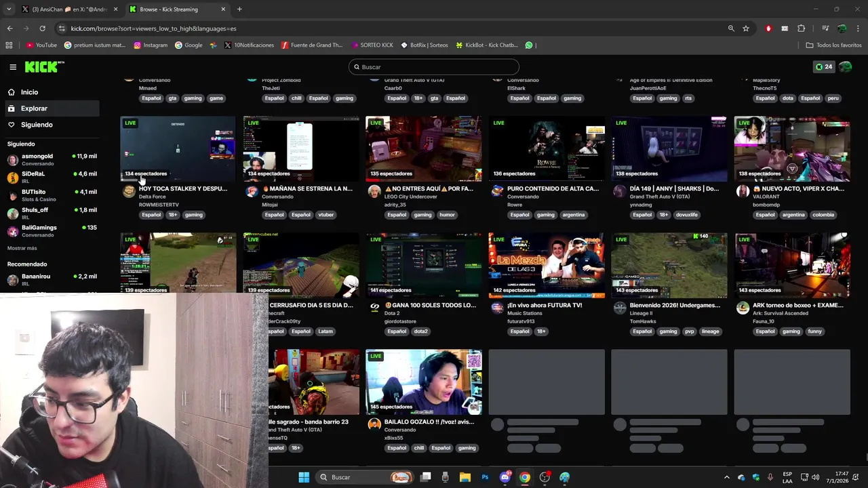Open the ROWMEISTERTV channel avatar

(129, 191)
